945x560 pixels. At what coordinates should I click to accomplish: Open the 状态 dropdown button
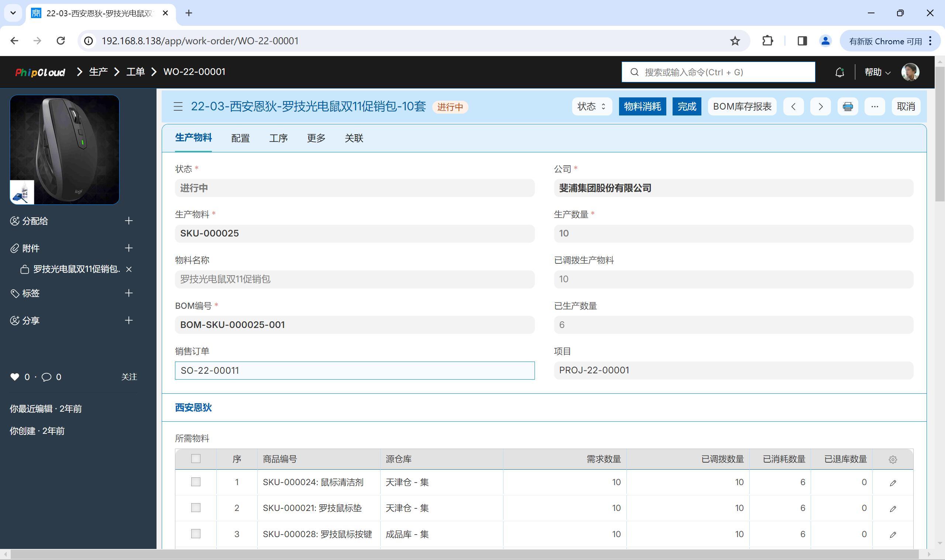[x=592, y=107]
